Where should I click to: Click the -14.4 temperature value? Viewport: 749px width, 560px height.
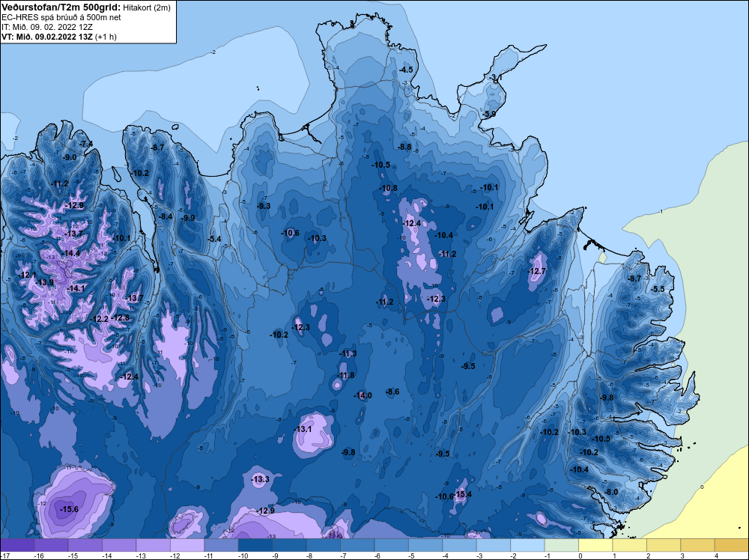(71, 253)
